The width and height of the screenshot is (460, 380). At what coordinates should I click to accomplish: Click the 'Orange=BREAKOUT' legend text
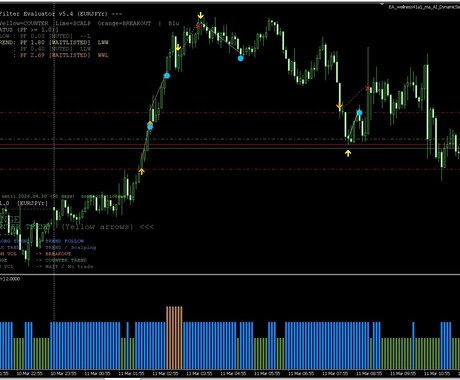click(x=124, y=23)
